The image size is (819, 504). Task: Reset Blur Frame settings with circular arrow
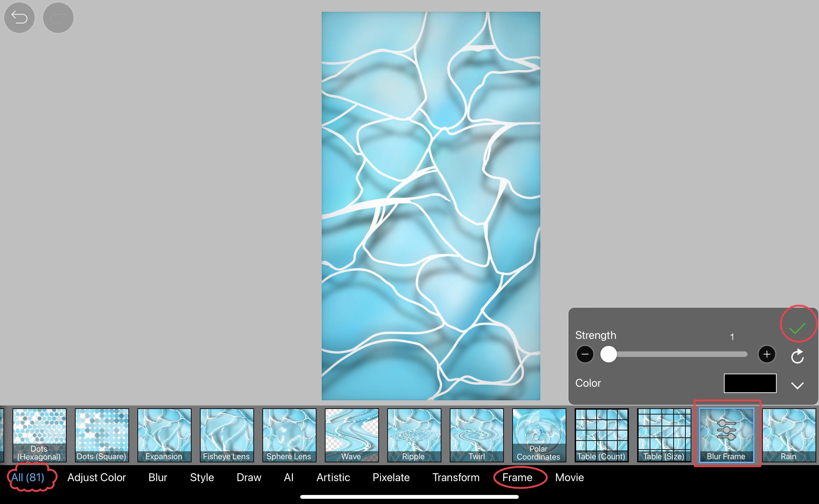[797, 356]
